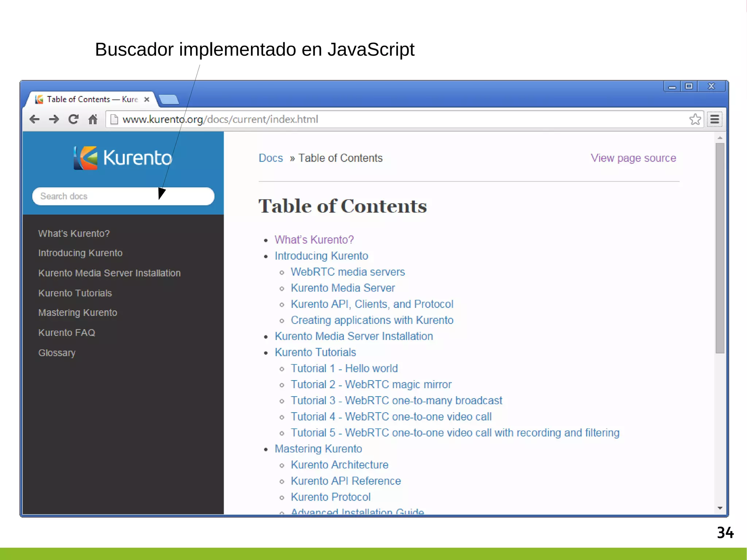This screenshot has width=747, height=560.
Task: Click the vertical scrollbar thumb
Action: [720, 248]
